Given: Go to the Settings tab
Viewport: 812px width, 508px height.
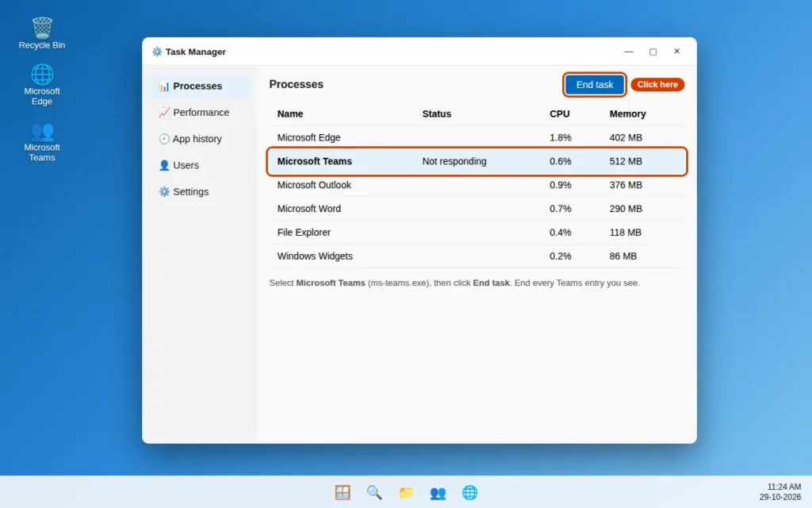Looking at the screenshot, I should pos(199,192).
